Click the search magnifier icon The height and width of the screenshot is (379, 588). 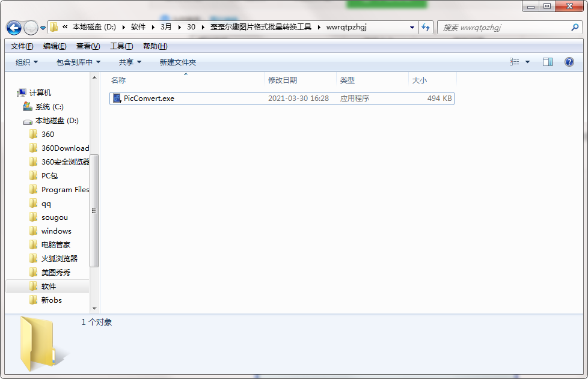(575, 28)
